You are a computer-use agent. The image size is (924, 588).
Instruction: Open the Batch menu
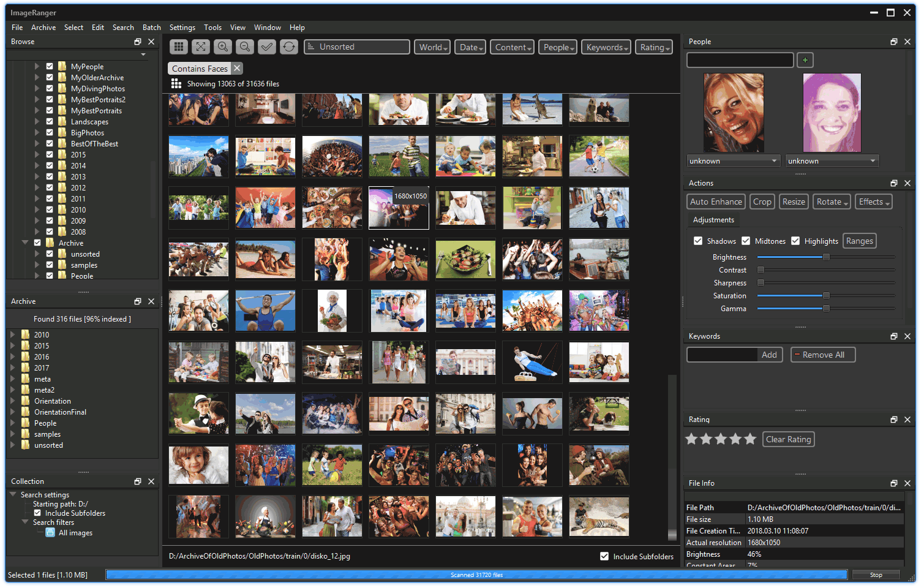click(151, 27)
